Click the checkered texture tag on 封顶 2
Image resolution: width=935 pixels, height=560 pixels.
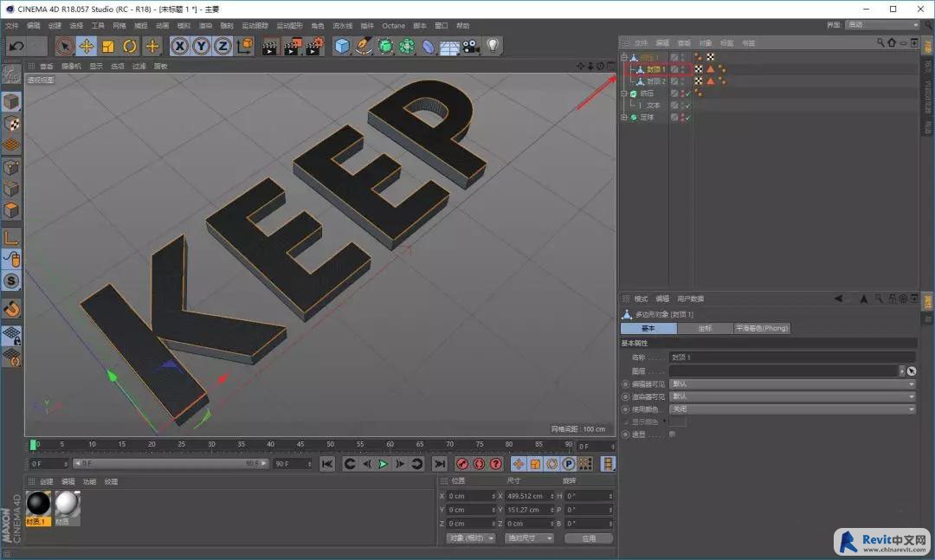click(x=699, y=81)
